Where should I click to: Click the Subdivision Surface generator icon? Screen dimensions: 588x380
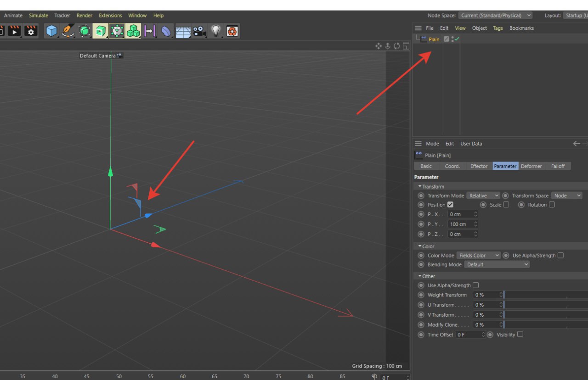click(x=85, y=31)
